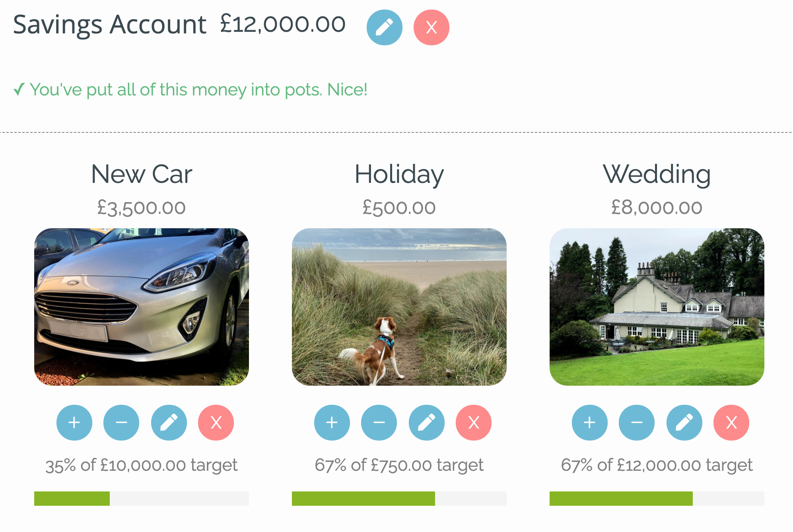Withdraw money from the Holiday pot
The width and height of the screenshot is (793, 532).
379,423
